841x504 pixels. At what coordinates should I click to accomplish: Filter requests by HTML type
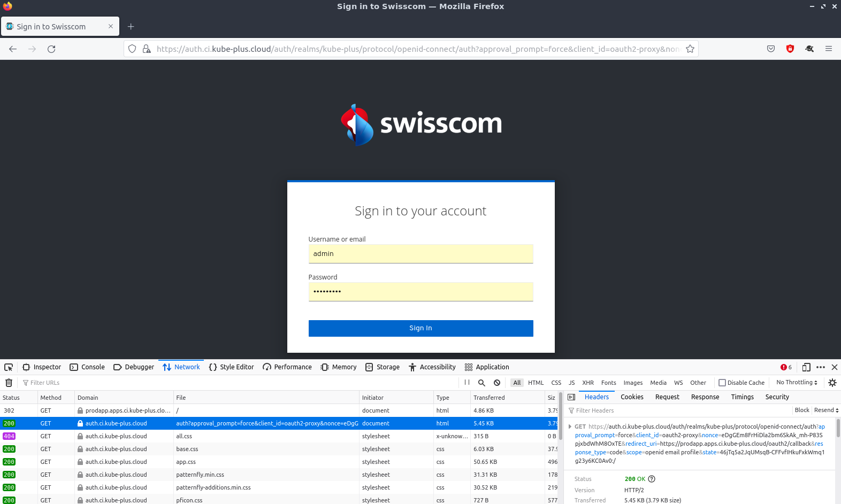[536, 383]
